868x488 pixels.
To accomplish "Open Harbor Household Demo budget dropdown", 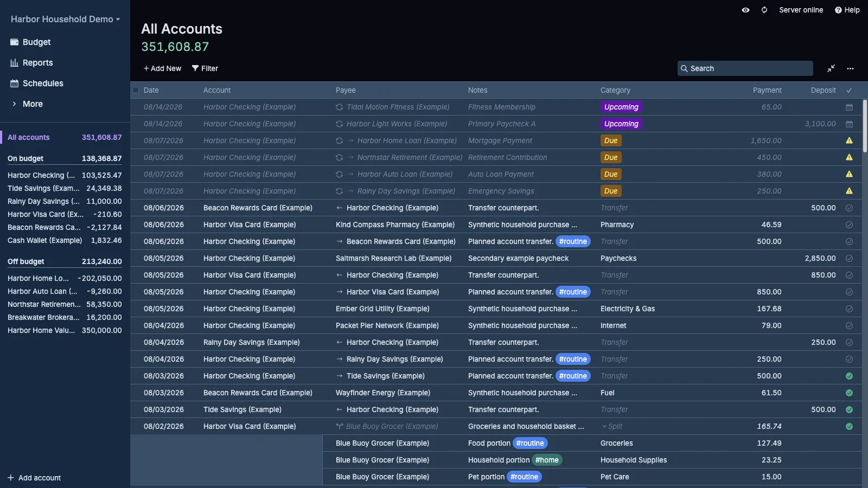I will 65,20.
